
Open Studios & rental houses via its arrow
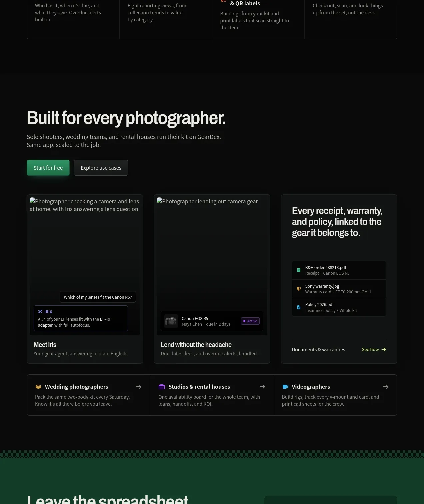(262, 387)
